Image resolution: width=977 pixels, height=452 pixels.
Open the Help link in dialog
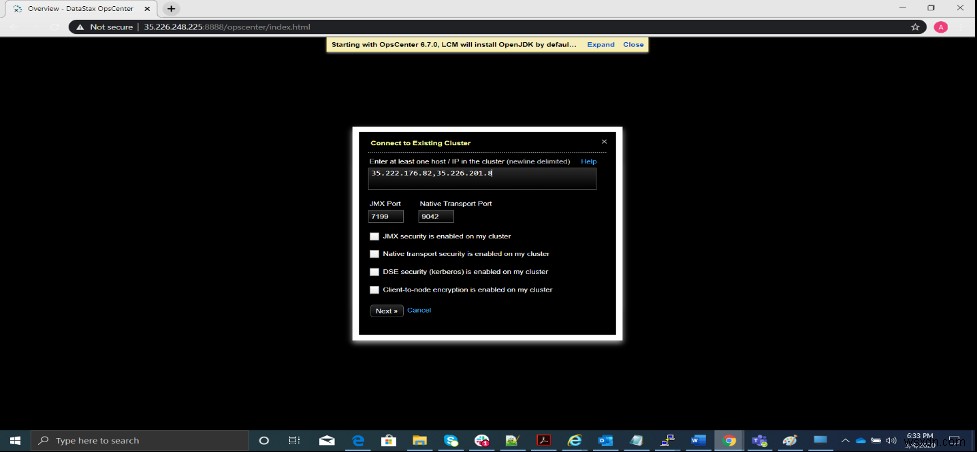coord(589,161)
